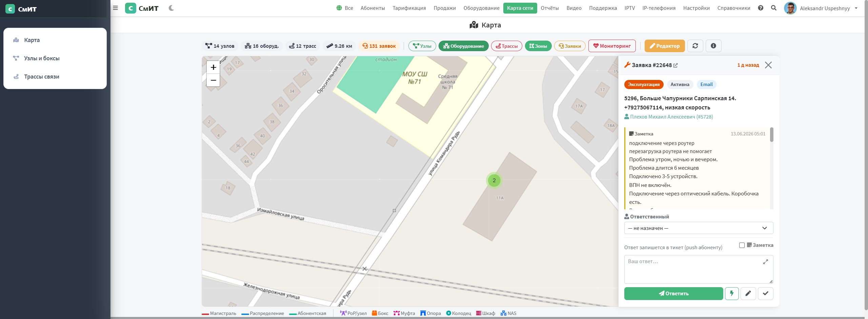The width and height of the screenshot is (868, 319).
Task: Click the Ваш ответ text field
Action: click(x=699, y=269)
